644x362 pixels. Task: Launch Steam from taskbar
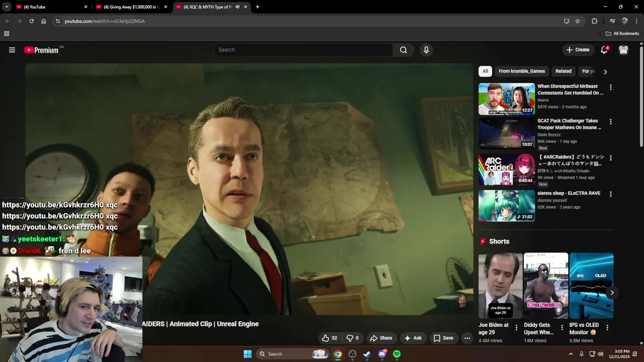367,354
